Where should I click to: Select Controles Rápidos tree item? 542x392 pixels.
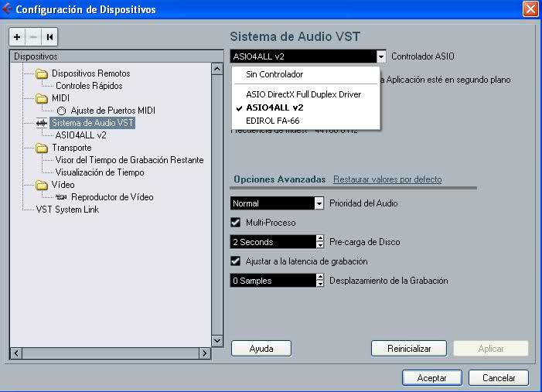tap(89, 86)
